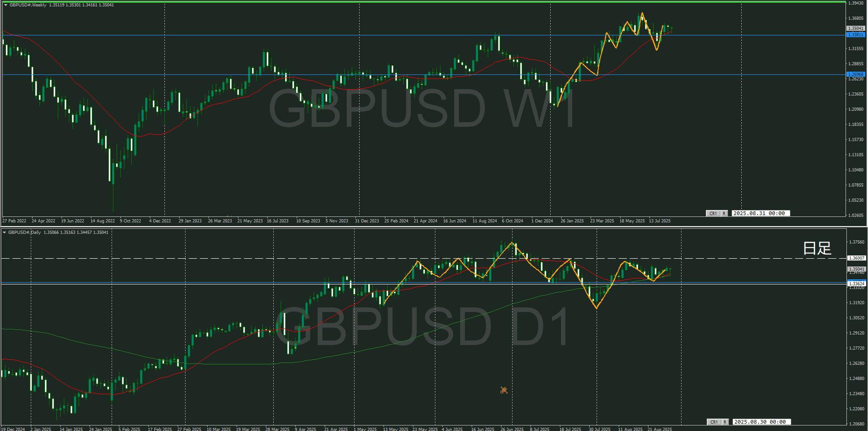The height and width of the screenshot is (431, 868).
Task: Click the blue 1.33811 line price label
Action: pos(856,35)
